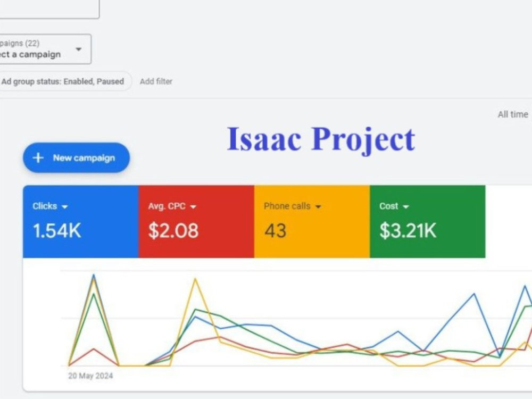Click the empty text field at the top
Viewport: 532px width, 399px height.
pyautogui.click(x=49, y=9)
